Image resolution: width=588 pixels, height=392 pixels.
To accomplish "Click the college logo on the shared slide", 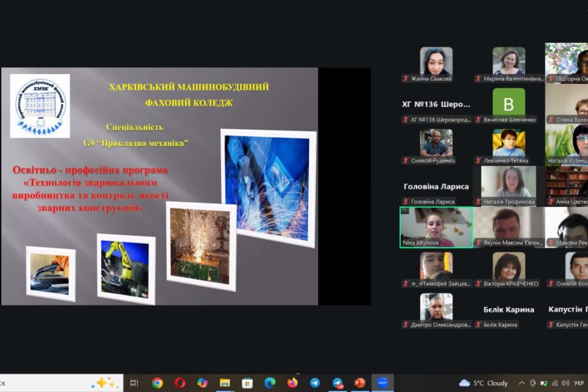I will (x=40, y=106).
